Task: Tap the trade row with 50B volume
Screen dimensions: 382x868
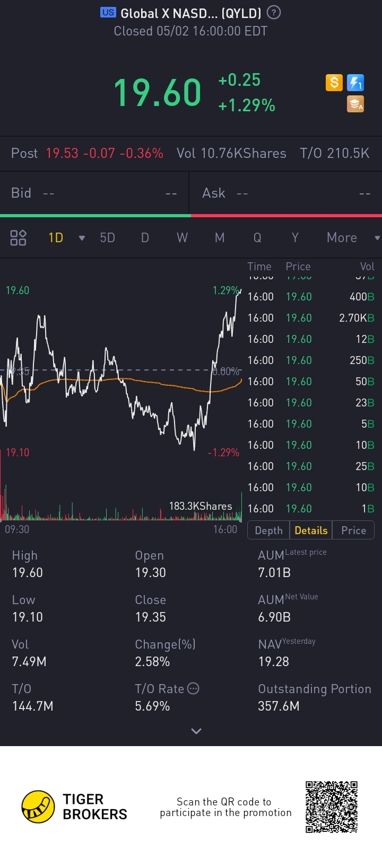Action: (311, 382)
